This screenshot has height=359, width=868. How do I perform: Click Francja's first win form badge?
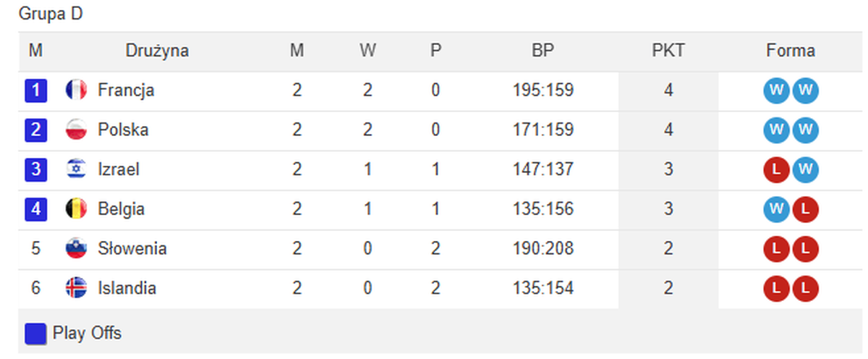click(x=776, y=90)
